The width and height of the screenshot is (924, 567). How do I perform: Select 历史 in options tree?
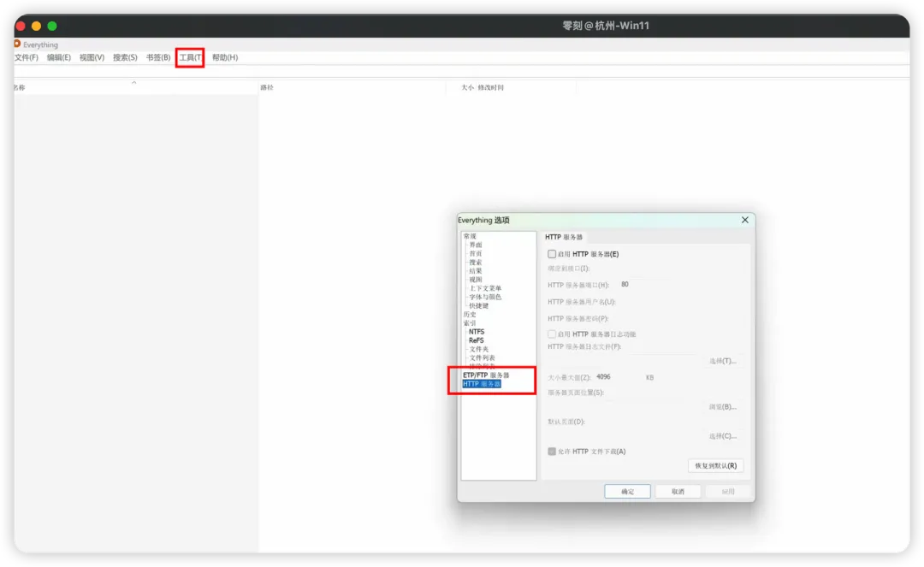pyautogui.click(x=470, y=315)
